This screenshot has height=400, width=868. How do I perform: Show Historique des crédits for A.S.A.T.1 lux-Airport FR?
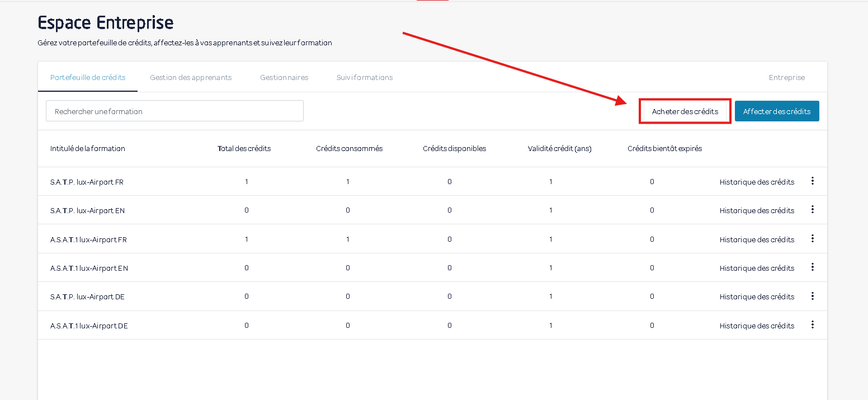click(757, 239)
